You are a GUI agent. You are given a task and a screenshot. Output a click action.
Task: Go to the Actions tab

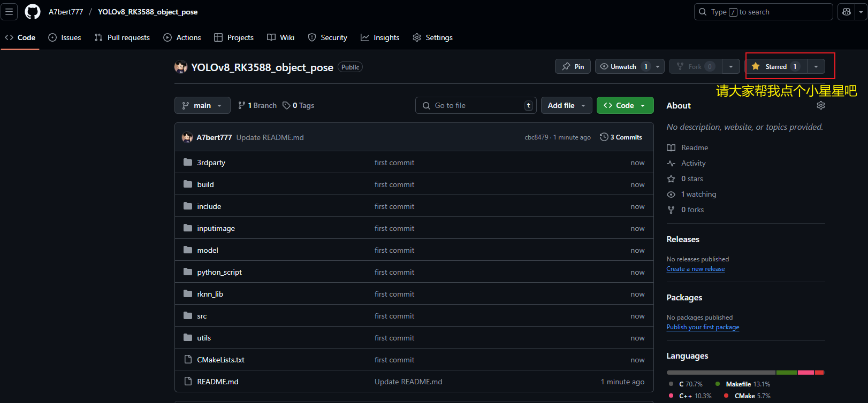click(x=182, y=37)
